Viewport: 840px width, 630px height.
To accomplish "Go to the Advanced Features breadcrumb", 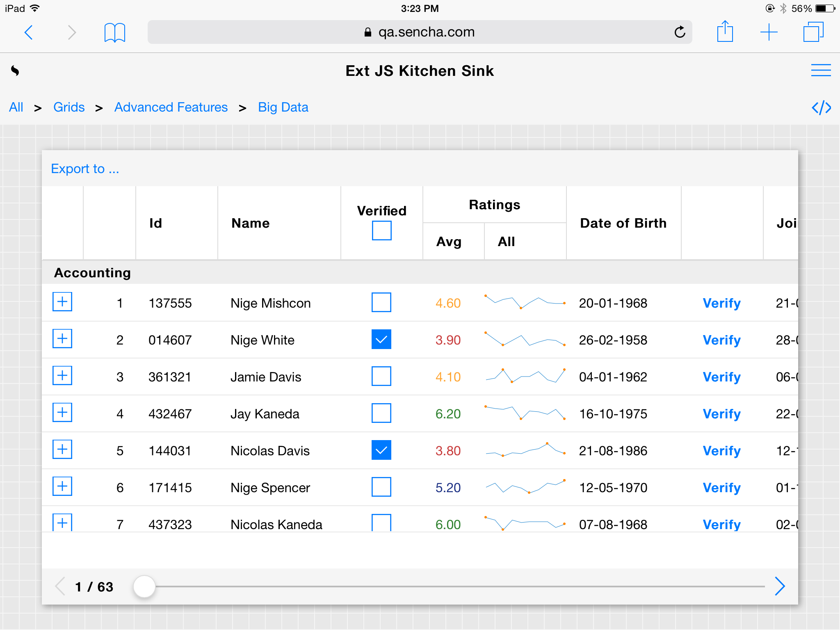I will coord(171,107).
